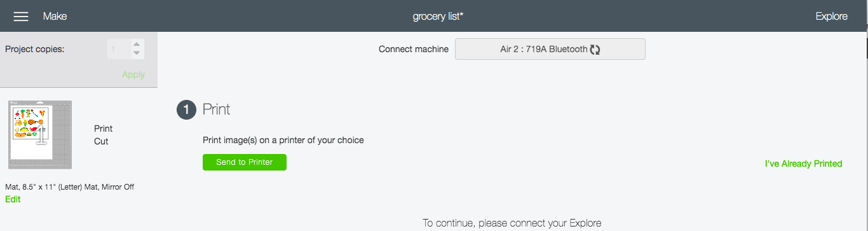Edit the mat settings
Viewport: 868px width, 231px height.
pyautogui.click(x=13, y=199)
